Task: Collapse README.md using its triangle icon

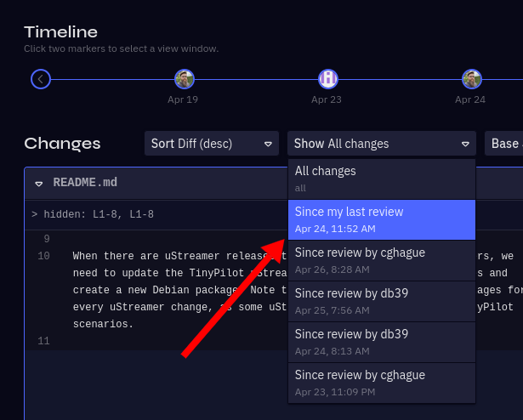Action: (39, 184)
